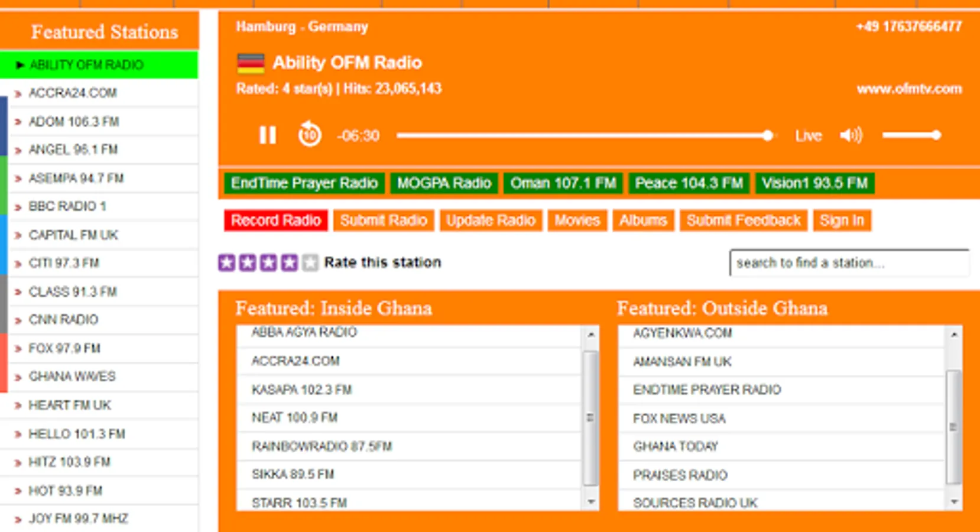Play ADOM 106.3 FM station
The width and height of the screenshot is (980, 532).
(x=99, y=121)
